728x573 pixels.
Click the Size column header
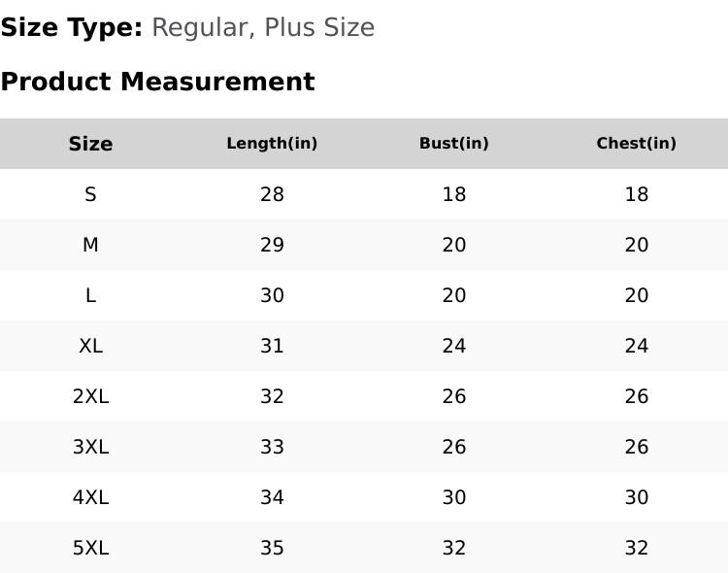click(x=90, y=144)
